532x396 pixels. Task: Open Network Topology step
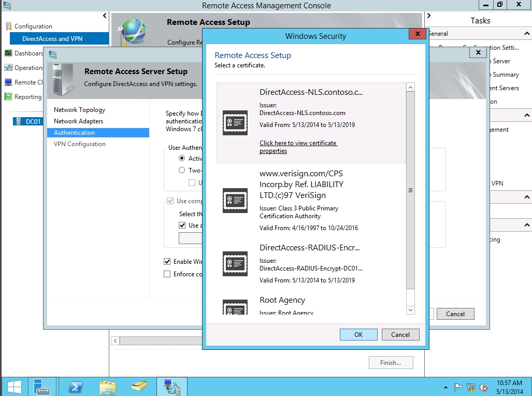[x=79, y=110]
